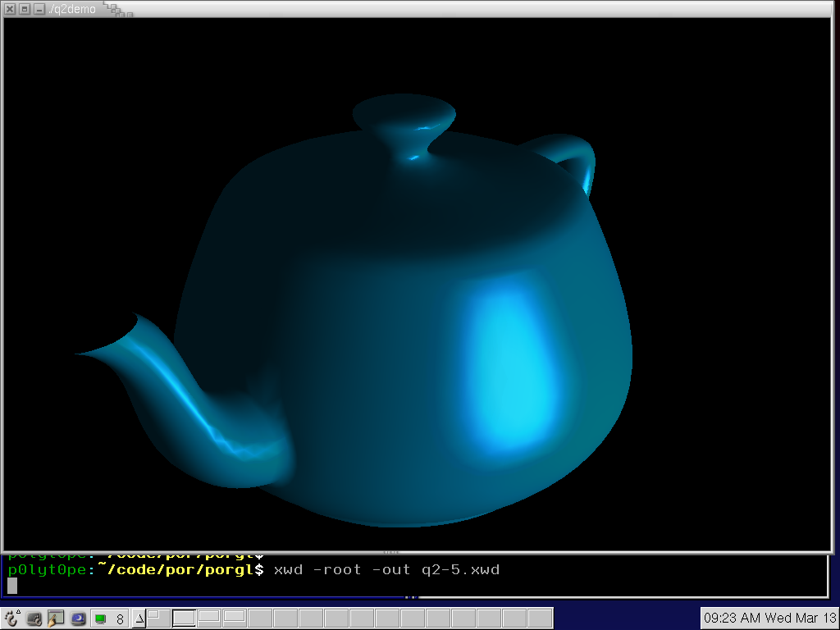Screen dimensions: 840x630
Task: Click the green monitor applet icon
Action: (100, 619)
